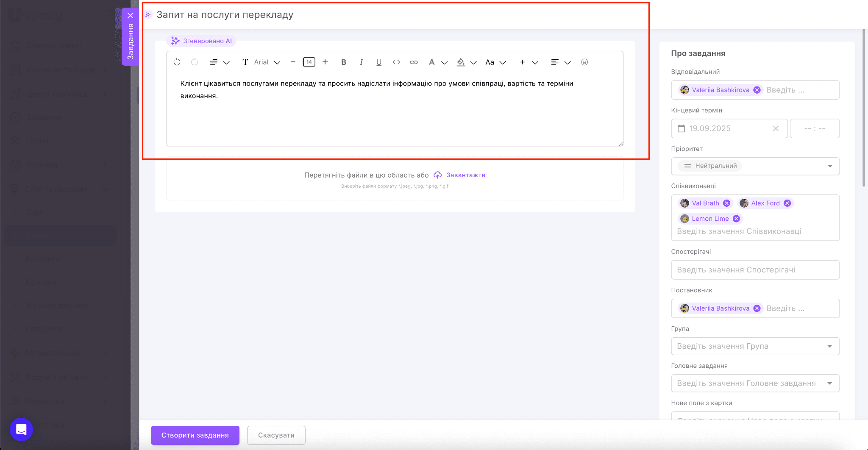Open the Пріоритет dropdown showing Нейтральний
This screenshot has height=450, width=868.
point(755,166)
